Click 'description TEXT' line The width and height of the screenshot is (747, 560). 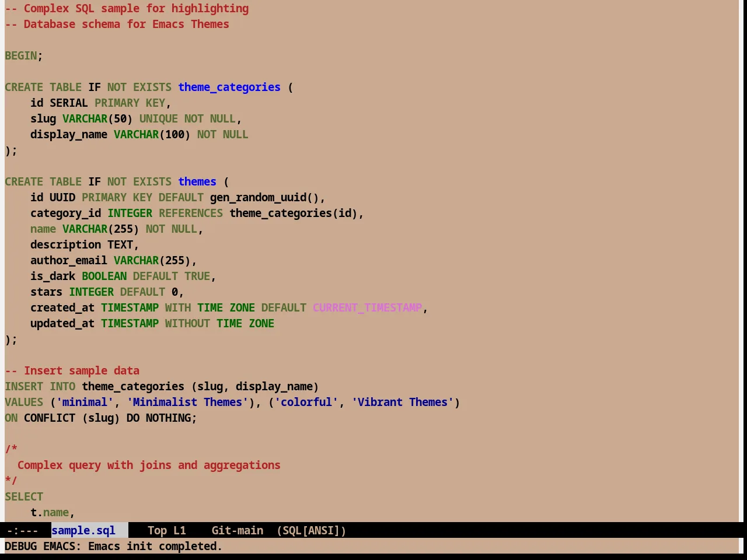coord(85,244)
